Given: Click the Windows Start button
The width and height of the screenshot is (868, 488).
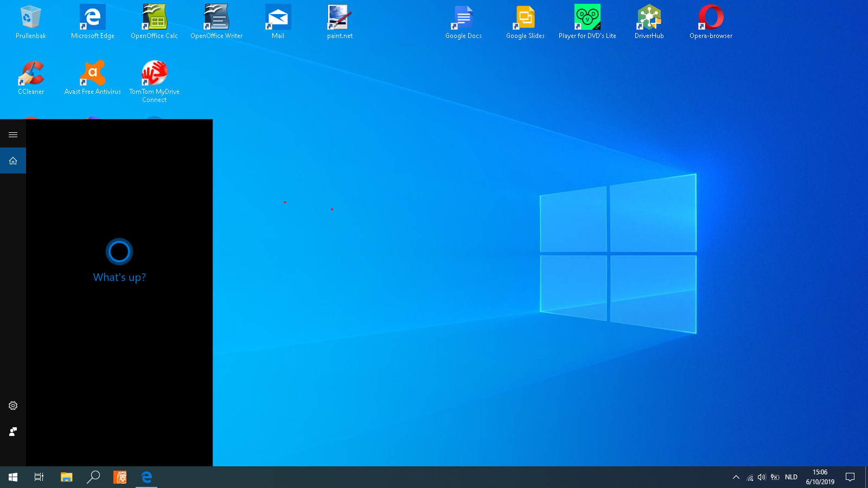Looking at the screenshot, I should 13,477.
